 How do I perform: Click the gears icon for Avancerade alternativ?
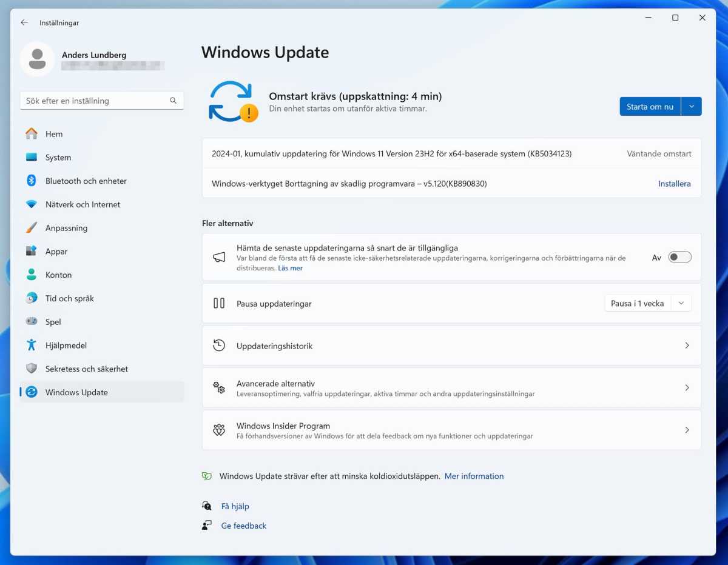pos(219,387)
